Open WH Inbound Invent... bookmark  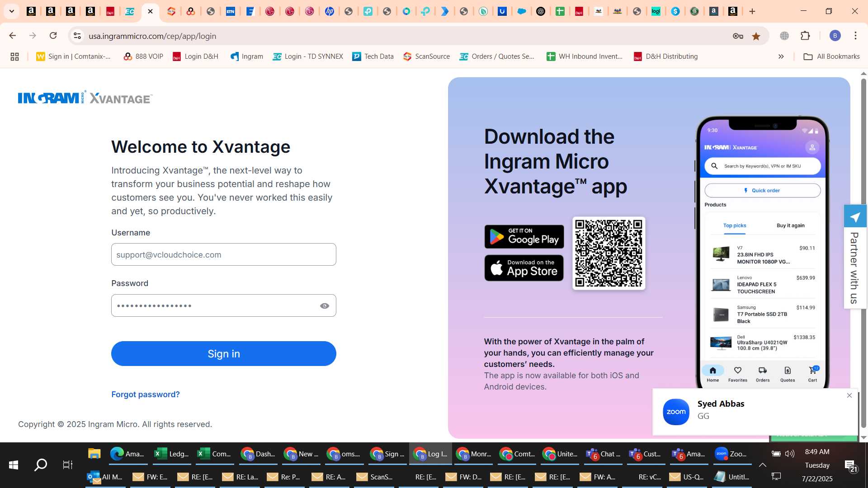[x=585, y=56]
